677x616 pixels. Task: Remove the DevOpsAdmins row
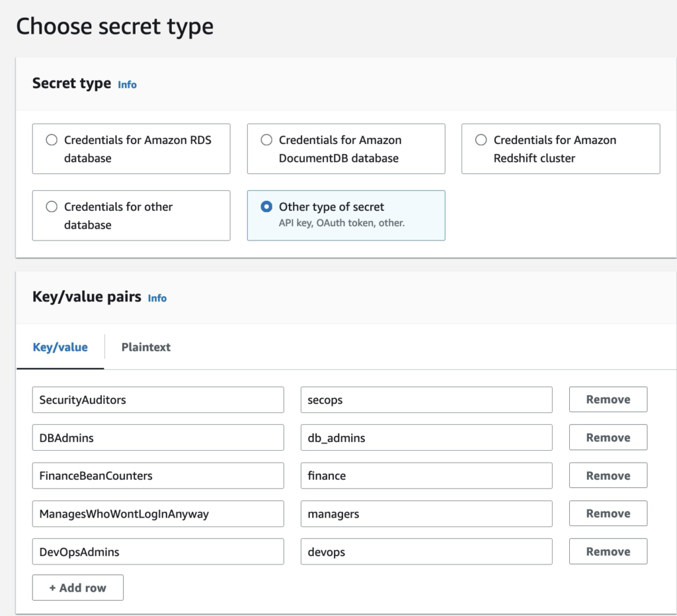608,551
